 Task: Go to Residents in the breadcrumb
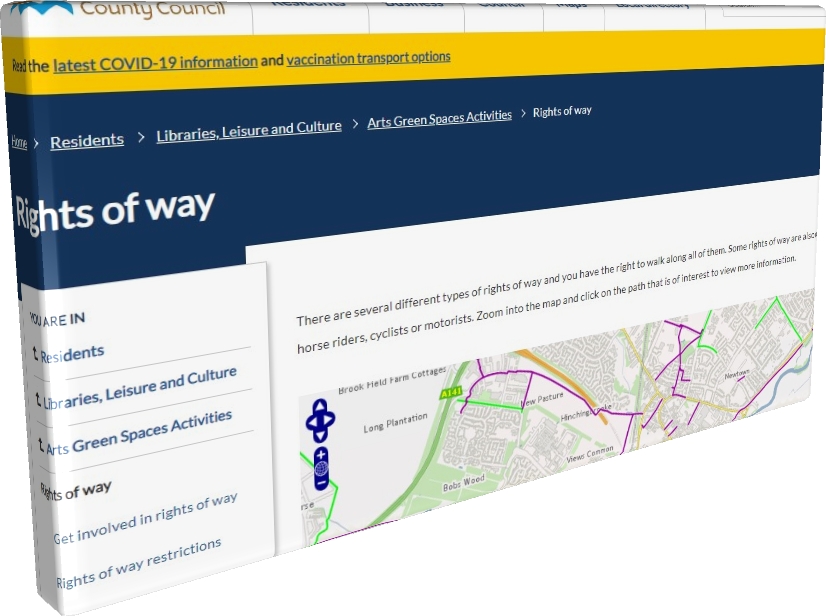tap(87, 141)
